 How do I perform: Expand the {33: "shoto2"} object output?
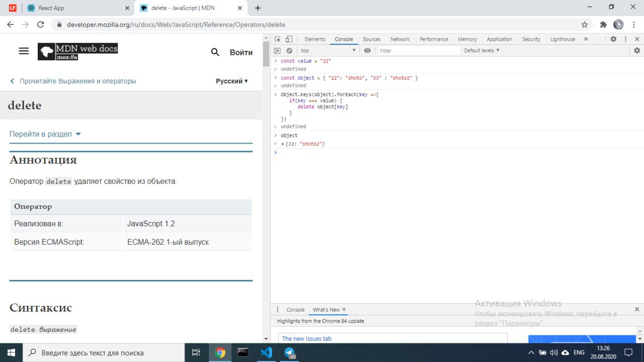(x=283, y=144)
